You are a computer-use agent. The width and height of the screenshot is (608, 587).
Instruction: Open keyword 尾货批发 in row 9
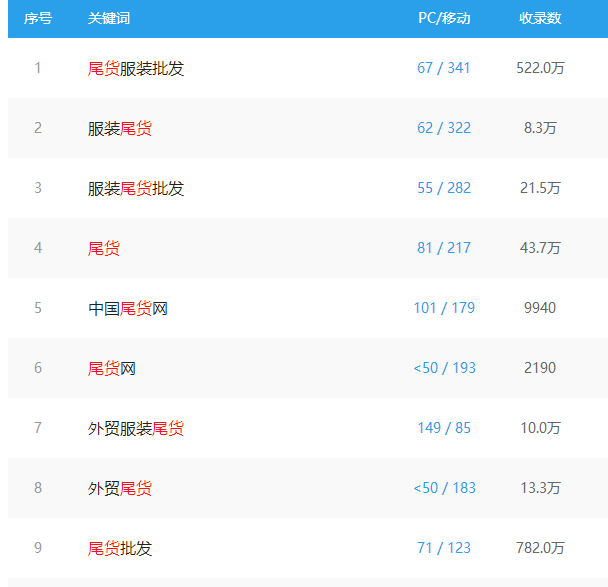point(120,549)
